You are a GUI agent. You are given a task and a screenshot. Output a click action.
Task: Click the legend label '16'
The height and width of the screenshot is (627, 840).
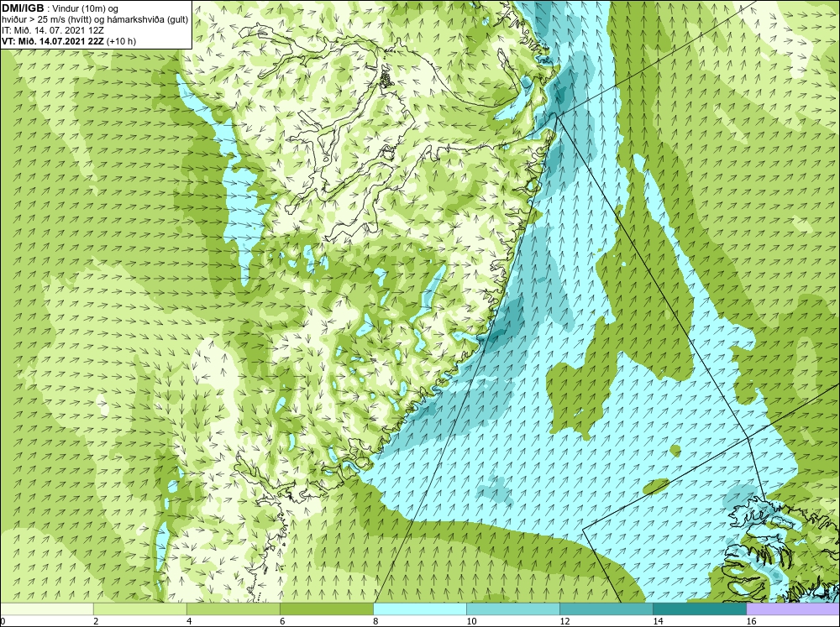tap(751, 621)
